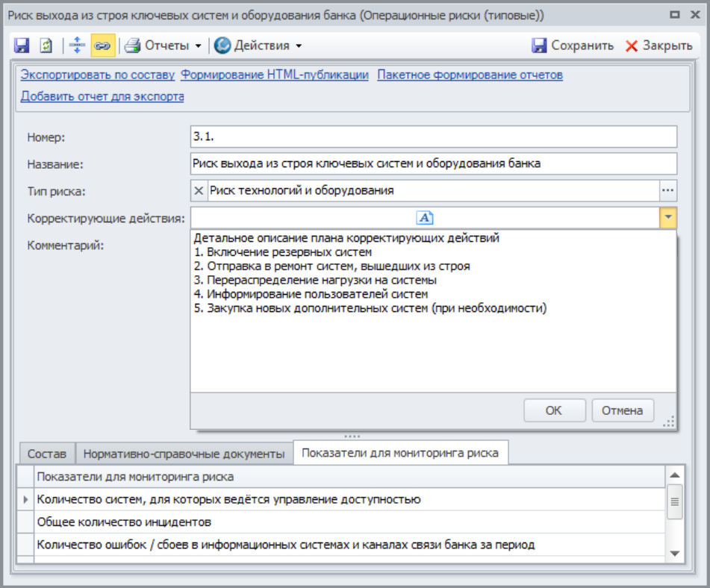The height and width of the screenshot is (588, 710).
Task: Click the Тип риска text field
Action: pos(433,190)
